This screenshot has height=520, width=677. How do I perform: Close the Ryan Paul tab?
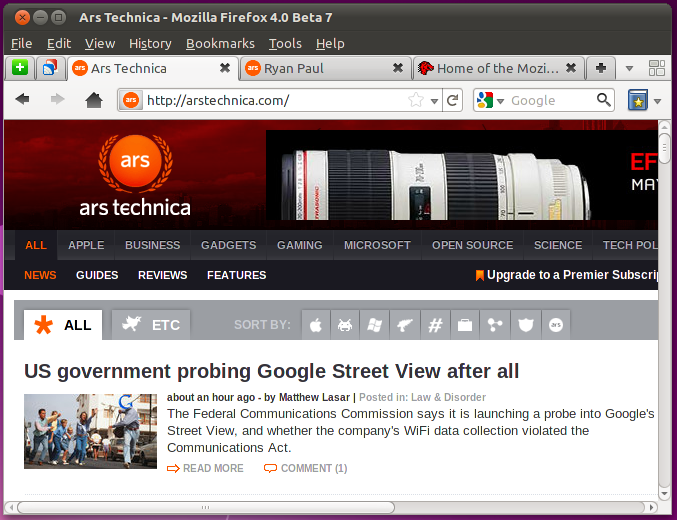pos(398,68)
